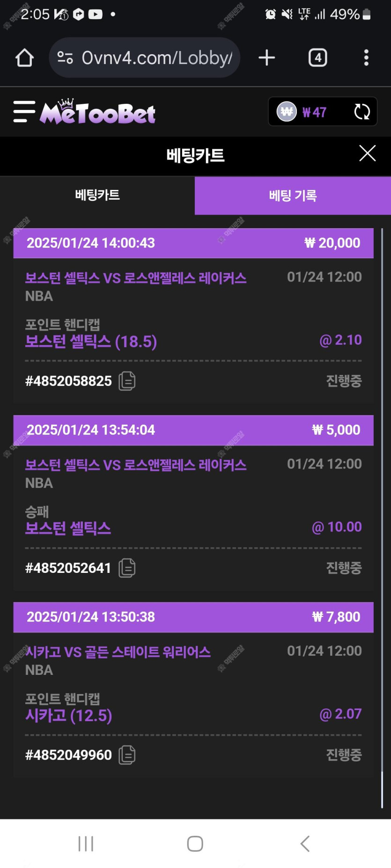Image resolution: width=391 pixels, height=868 pixels.
Task: Tap the won coin balance icon
Action: click(287, 112)
